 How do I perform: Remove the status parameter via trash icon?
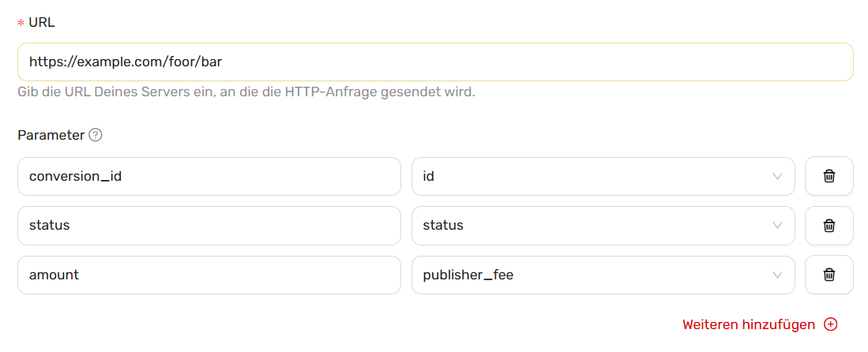click(829, 225)
